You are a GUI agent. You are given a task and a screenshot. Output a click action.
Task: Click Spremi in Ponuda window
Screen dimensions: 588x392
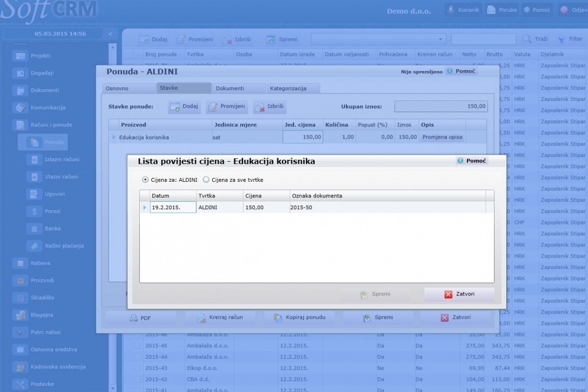378,318
